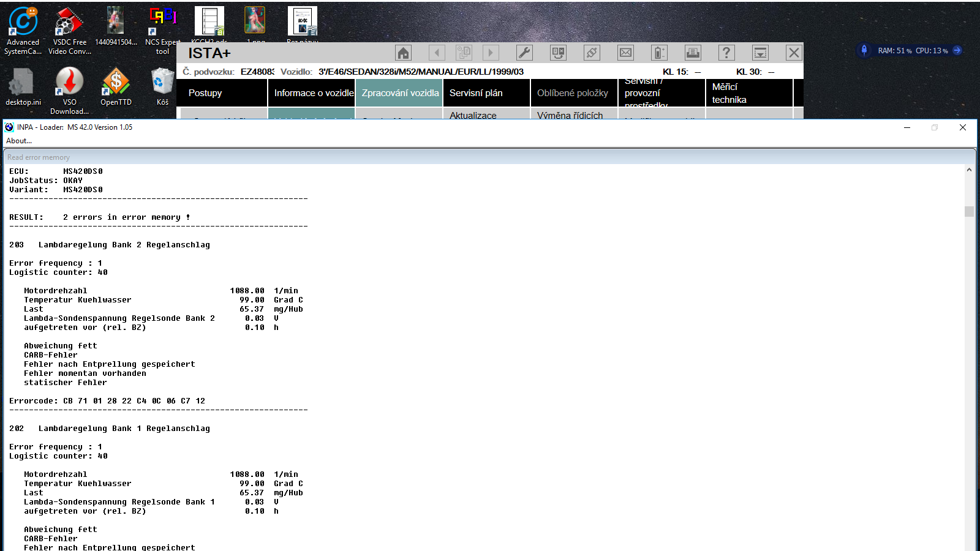Image resolution: width=980 pixels, height=551 pixels.
Task: Expand the ISTA+ dropdown panel icon
Action: tap(760, 53)
